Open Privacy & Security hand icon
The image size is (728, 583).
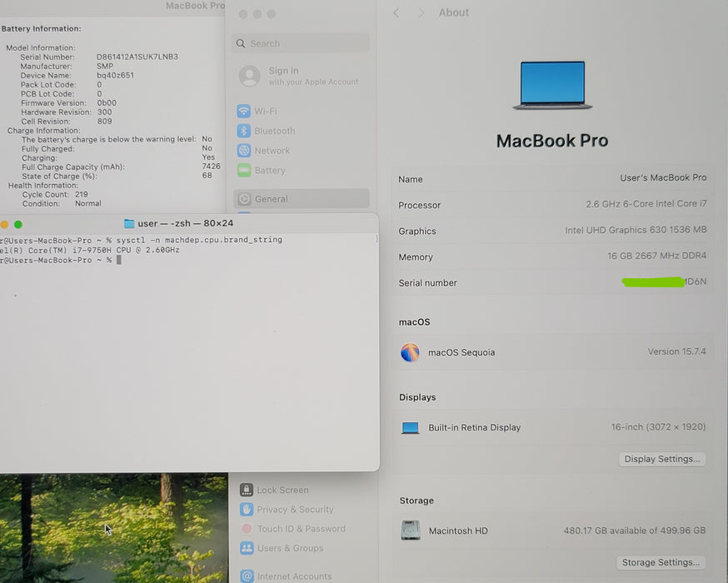[x=247, y=509]
